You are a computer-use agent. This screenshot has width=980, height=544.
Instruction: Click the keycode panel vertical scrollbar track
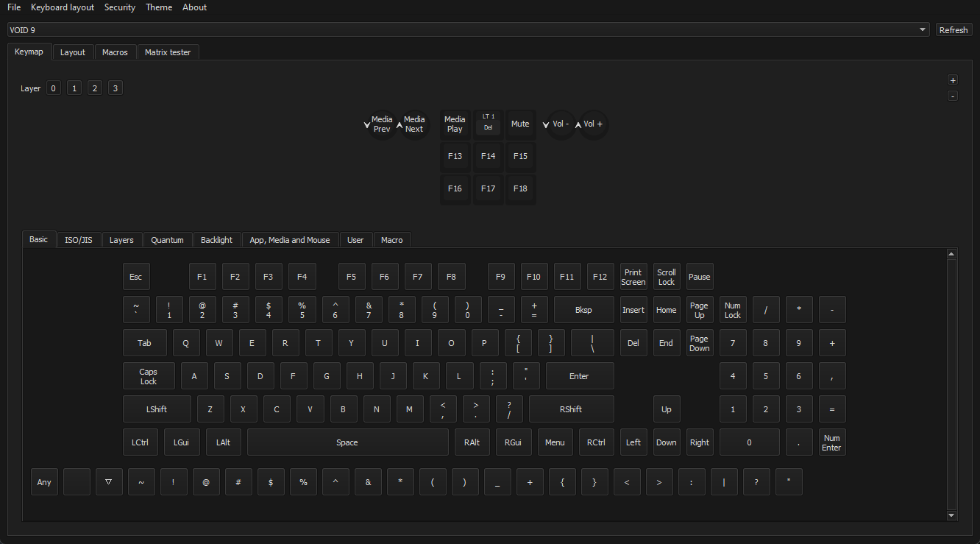[951, 385]
